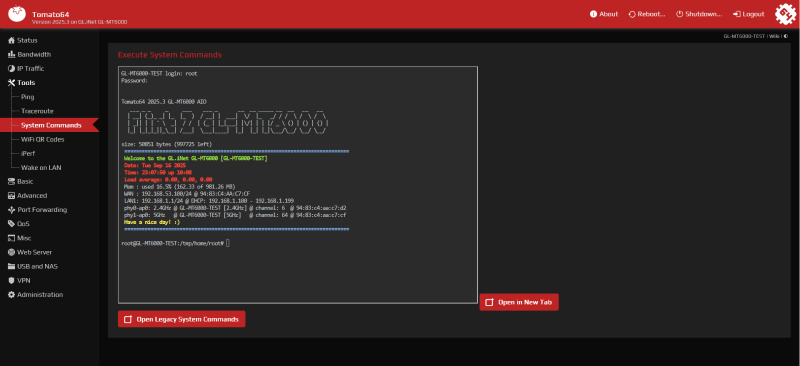Click the WAN address line in terminal
This screenshot has height=366, width=800.
pos(187,194)
